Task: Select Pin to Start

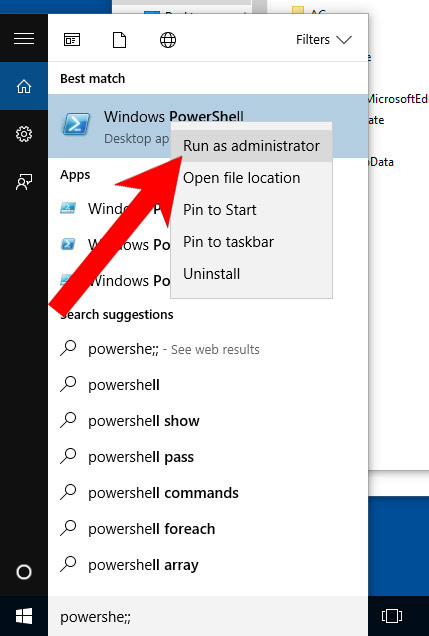Action: pos(251,210)
